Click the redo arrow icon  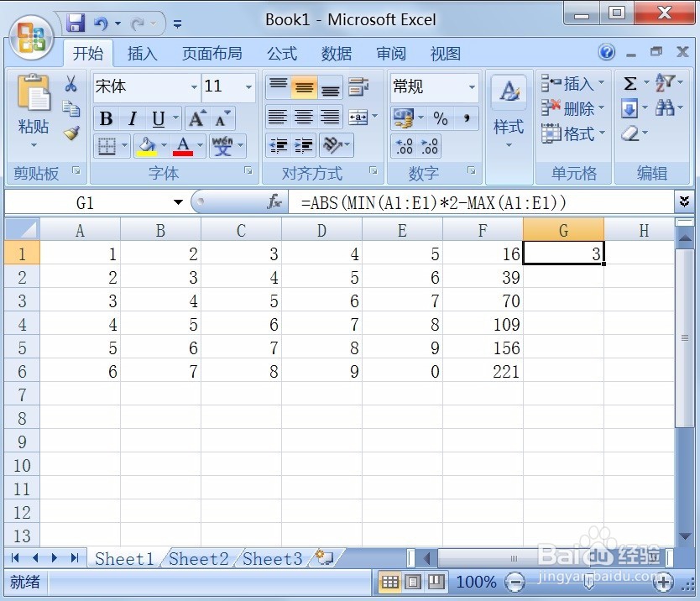click(138, 23)
